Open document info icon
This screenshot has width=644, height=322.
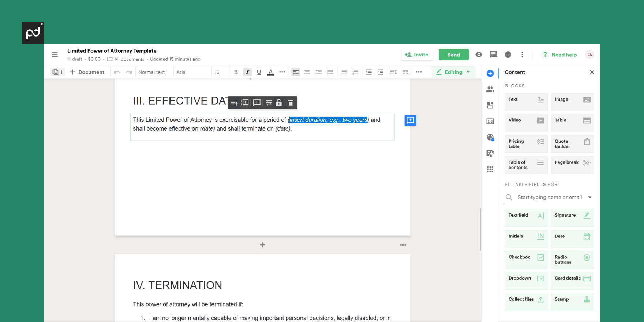(508, 55)
